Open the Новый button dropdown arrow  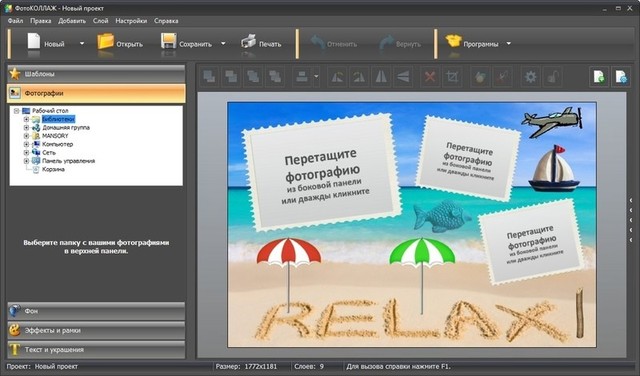tap(82, 43)
